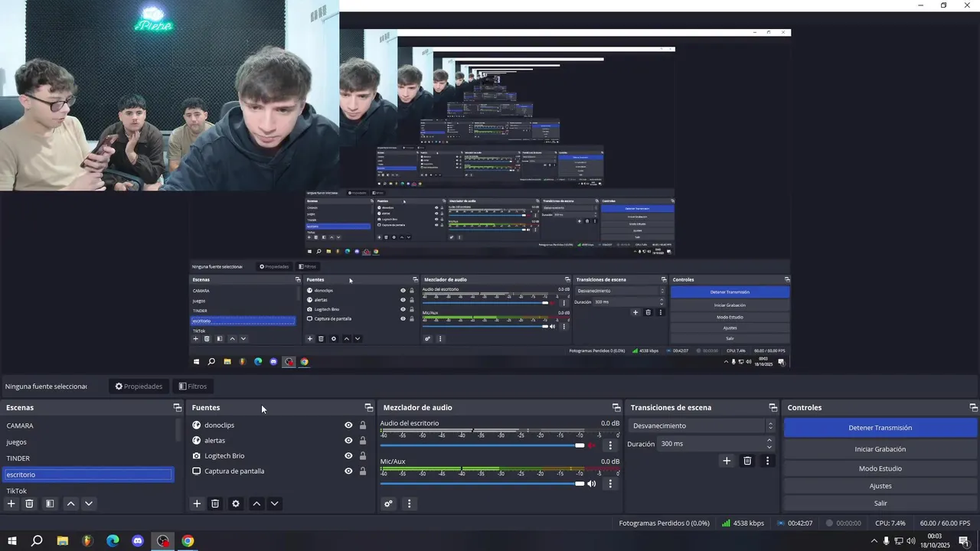Open Propiedades for the source

point(139,386)
